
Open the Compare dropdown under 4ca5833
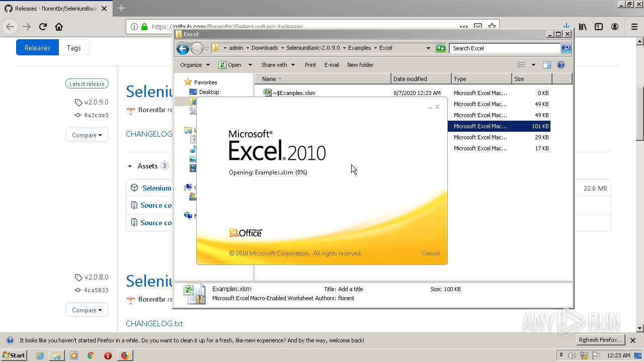[x=87, y=310]
